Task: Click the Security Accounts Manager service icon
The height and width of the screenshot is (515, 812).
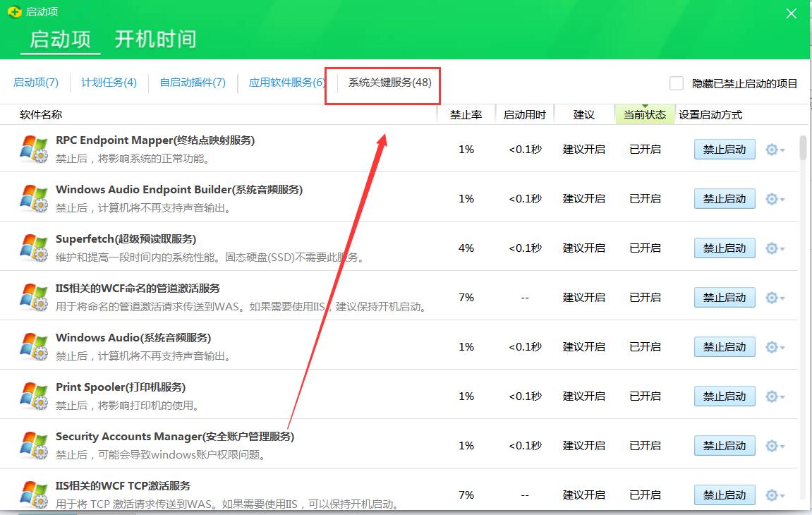Action: coord(33,444)
